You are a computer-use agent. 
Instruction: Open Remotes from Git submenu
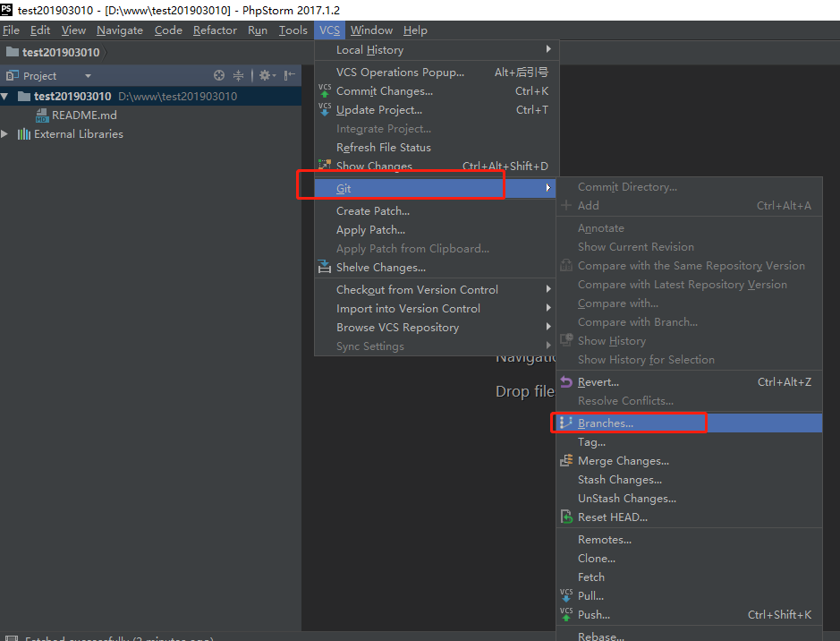pyautogui.click(x=690, y=540)
